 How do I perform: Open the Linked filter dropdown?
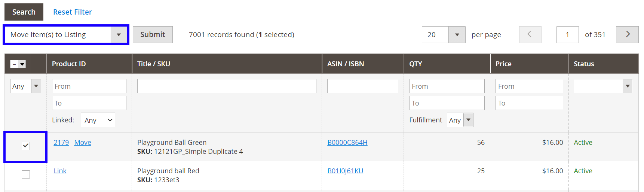click(x=98, y=120)
